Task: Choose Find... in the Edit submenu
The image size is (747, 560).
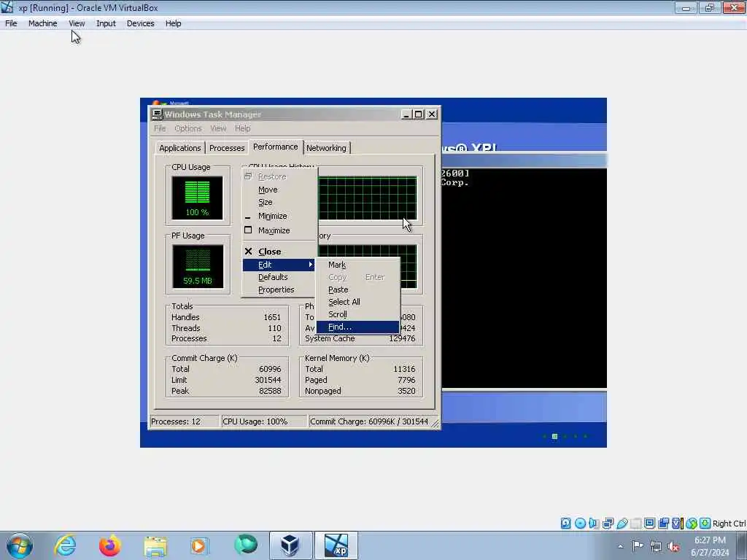Action: tap(357, 327)
